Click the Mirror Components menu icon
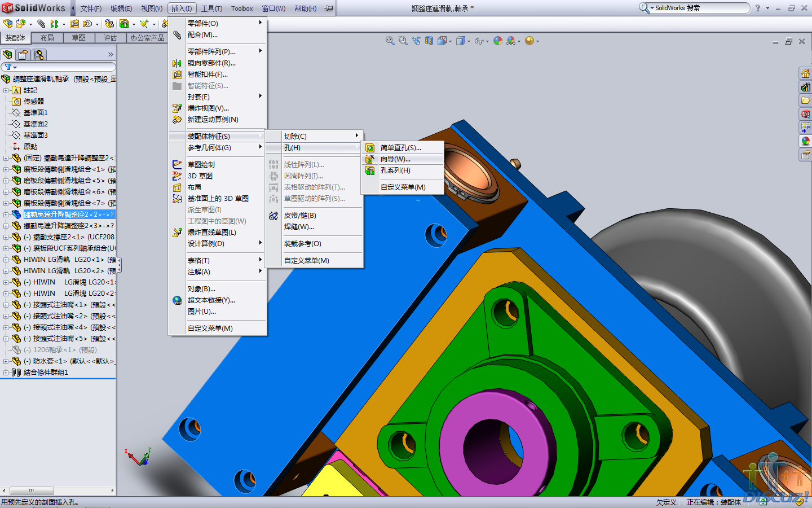 click(x=177, y=63)
